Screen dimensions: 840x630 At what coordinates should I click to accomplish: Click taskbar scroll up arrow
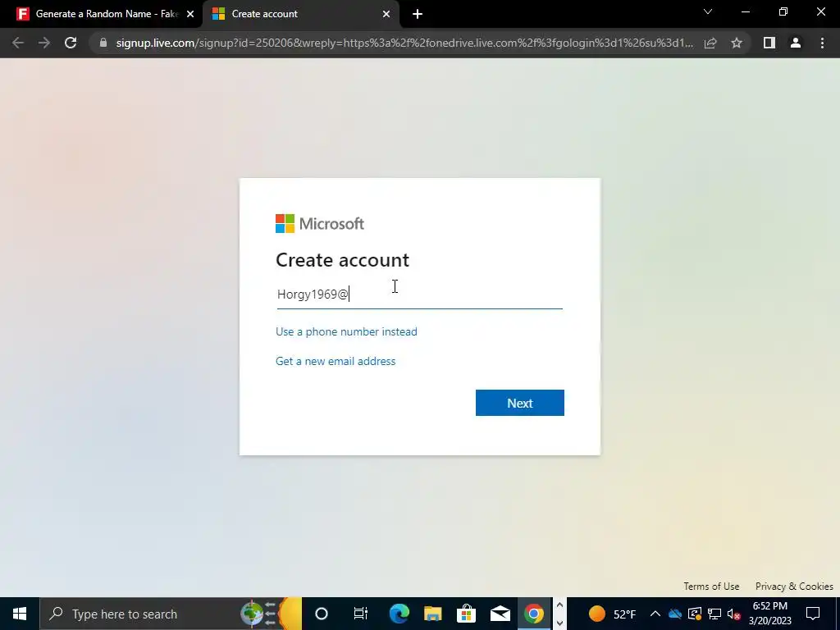click(x=559, y=605)
